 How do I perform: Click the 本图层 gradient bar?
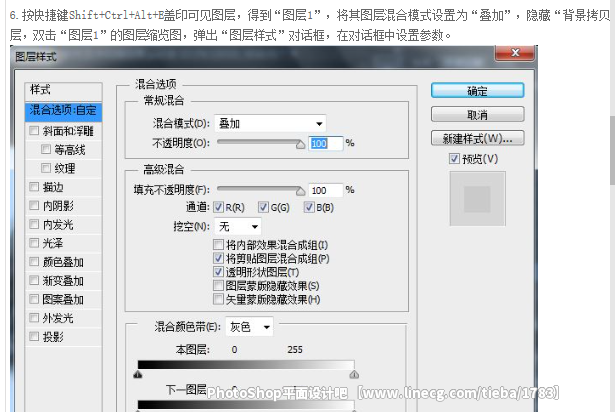246,365
